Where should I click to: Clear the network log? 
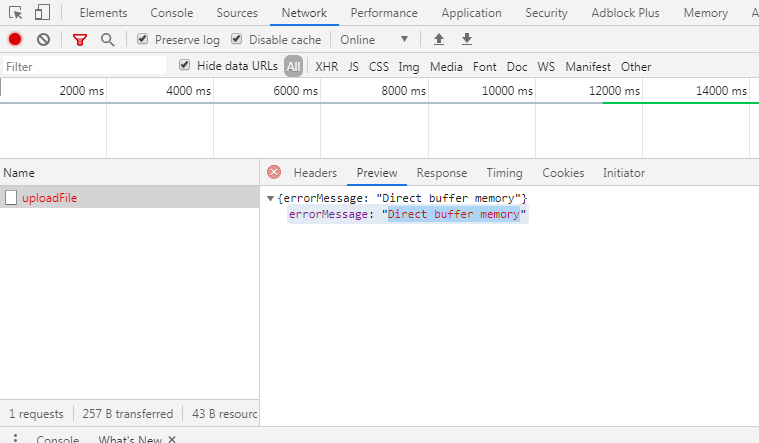pyautogui.click(x=43, y=40)
